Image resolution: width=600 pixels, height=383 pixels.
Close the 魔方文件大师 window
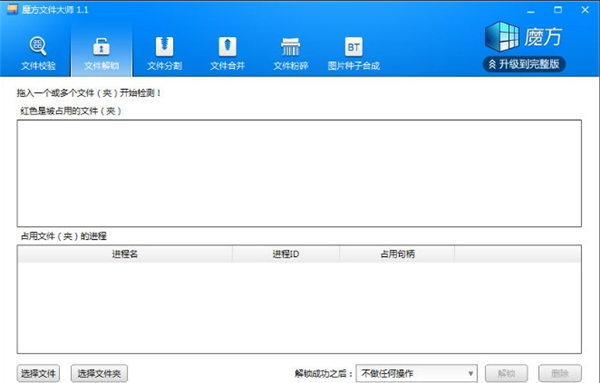point(585,10)
